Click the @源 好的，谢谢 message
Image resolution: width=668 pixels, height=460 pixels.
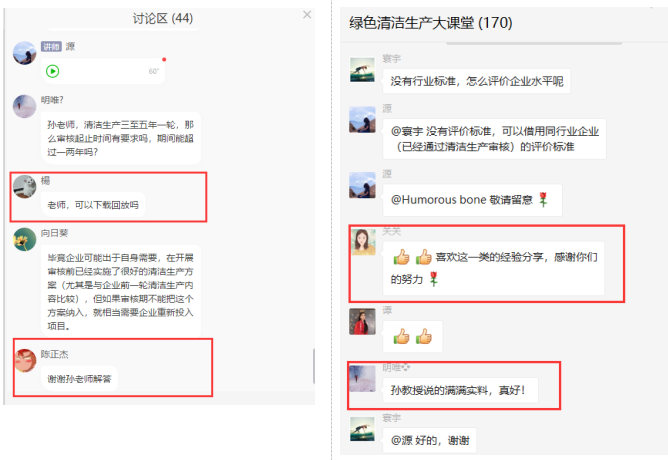[429, 440]
